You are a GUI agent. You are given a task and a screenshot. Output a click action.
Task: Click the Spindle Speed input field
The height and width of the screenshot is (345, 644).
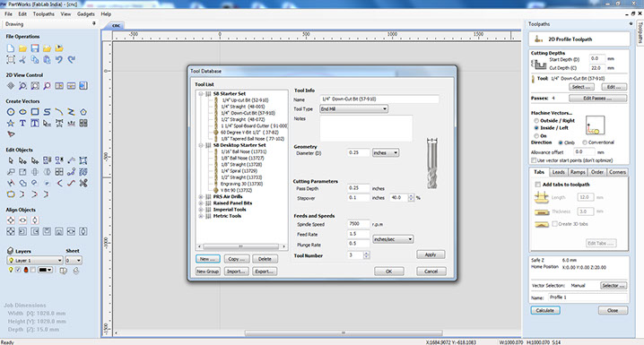(359, 224)
